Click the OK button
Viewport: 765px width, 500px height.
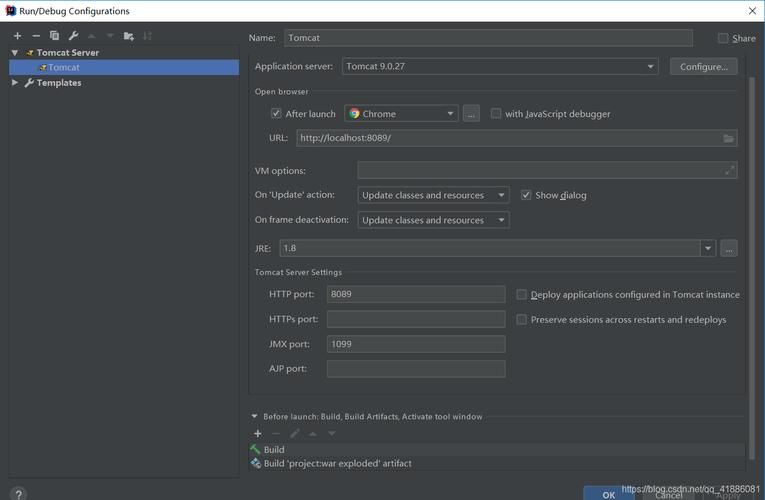coord(608,494)
